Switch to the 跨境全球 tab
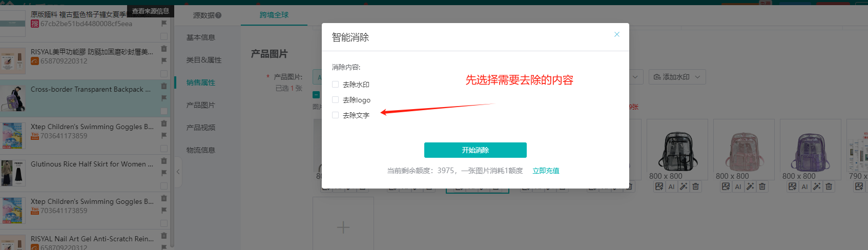This screenshot has height=250, width=868. coord(274,15)
